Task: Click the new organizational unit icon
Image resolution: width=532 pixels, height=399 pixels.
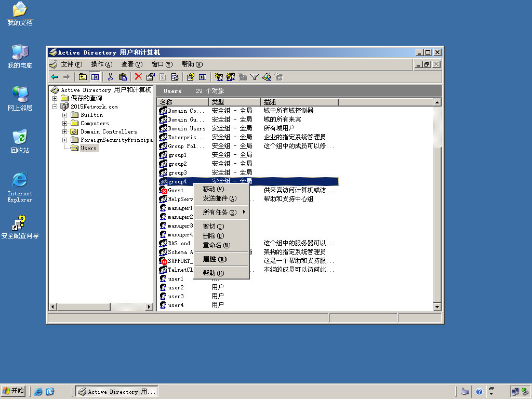Action: pyautogui.click(x=243, y=77)
